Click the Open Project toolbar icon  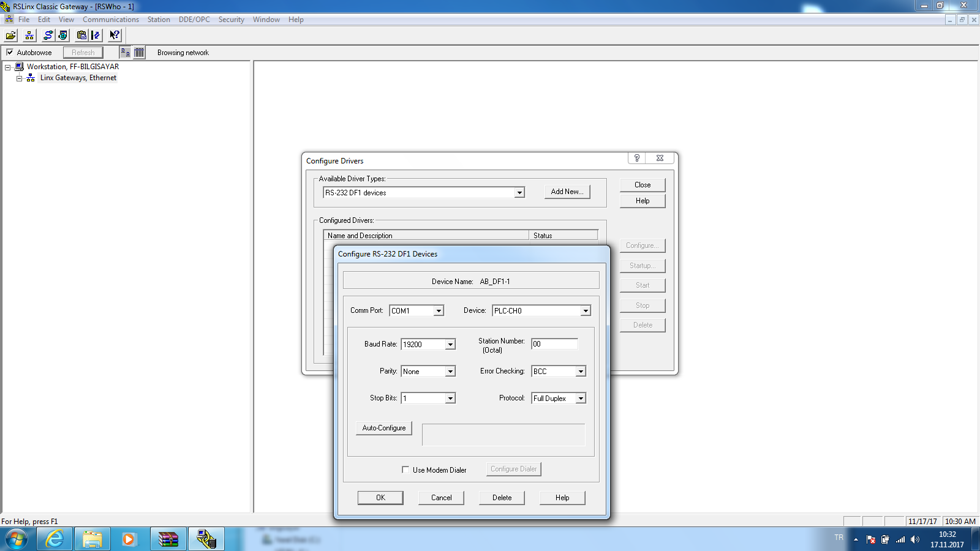point(11,36)
